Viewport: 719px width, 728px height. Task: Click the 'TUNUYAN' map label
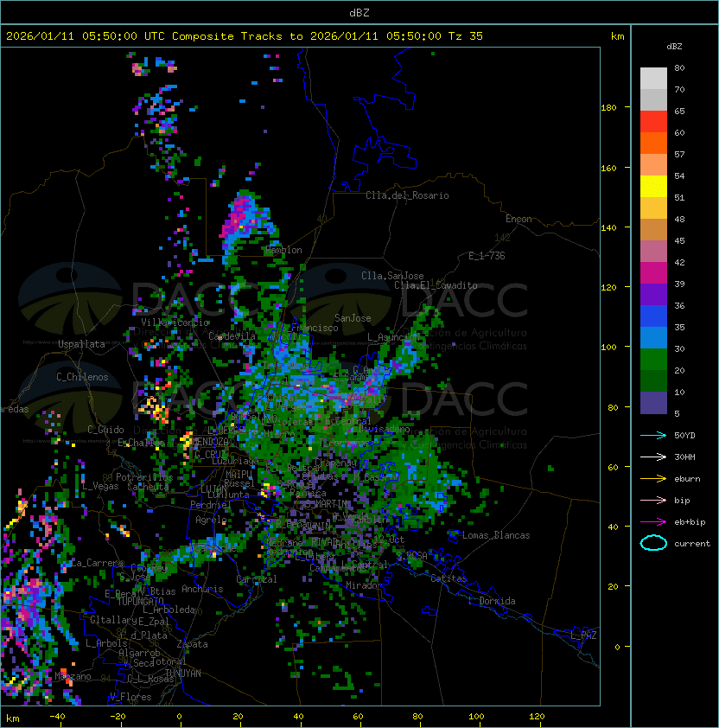183,674
